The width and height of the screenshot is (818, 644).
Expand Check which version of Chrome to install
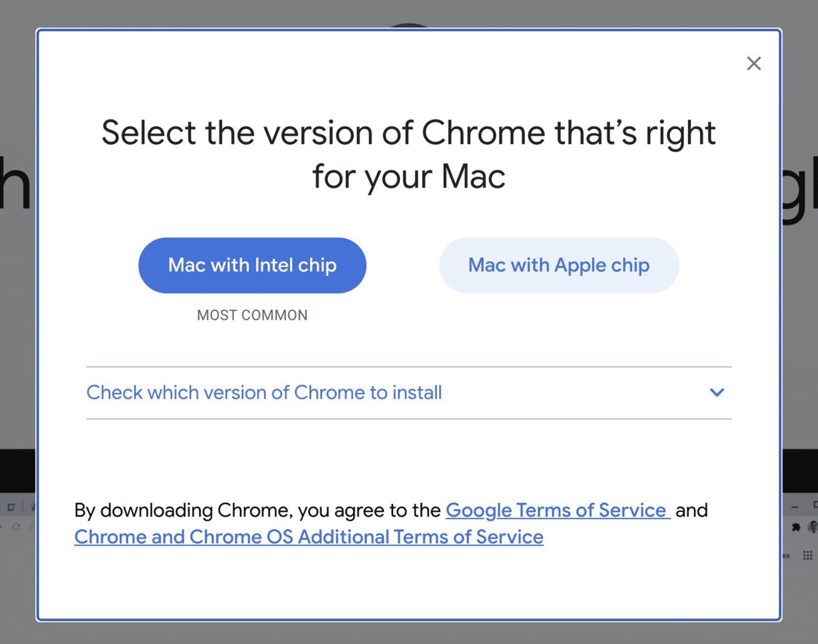coord(264,393)
